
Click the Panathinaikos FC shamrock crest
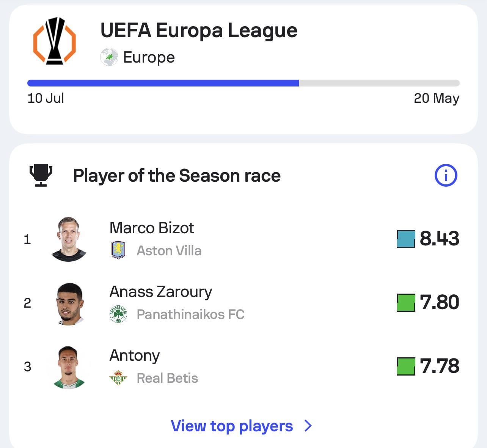click(x=118, y=314)
